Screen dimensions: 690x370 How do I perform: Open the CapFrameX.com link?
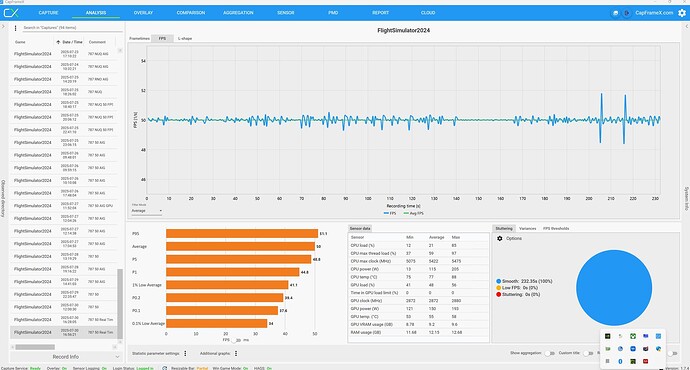654,13
